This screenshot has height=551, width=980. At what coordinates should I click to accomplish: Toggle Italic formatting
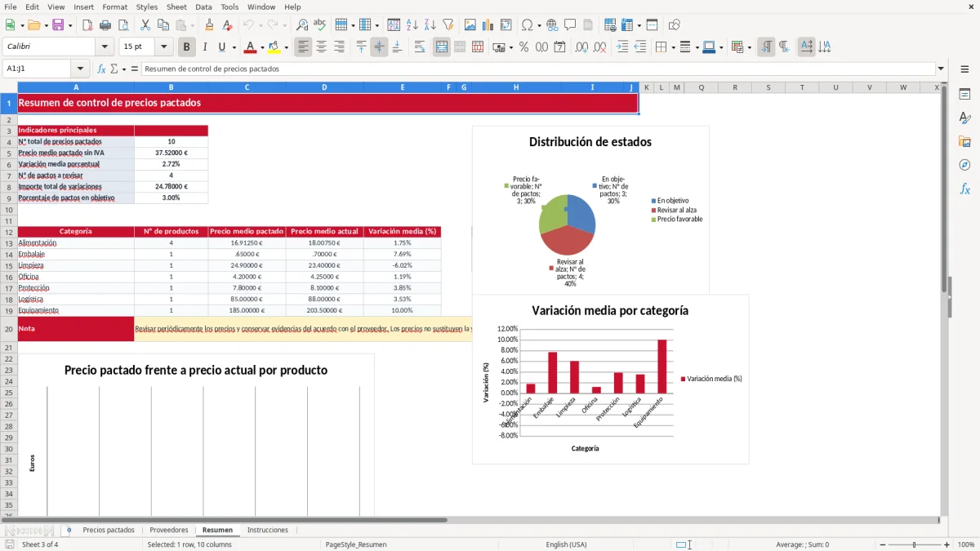coord(205,47)
